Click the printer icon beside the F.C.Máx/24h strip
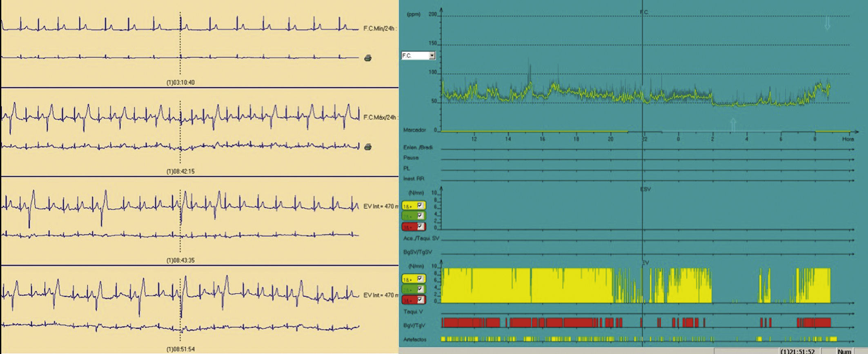 [x=367, y=147]
